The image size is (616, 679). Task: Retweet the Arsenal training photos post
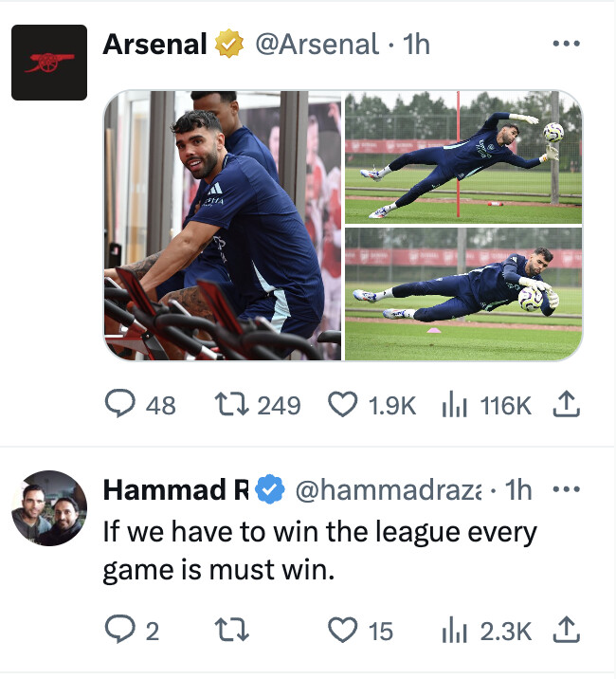click(x=257, y=404)
